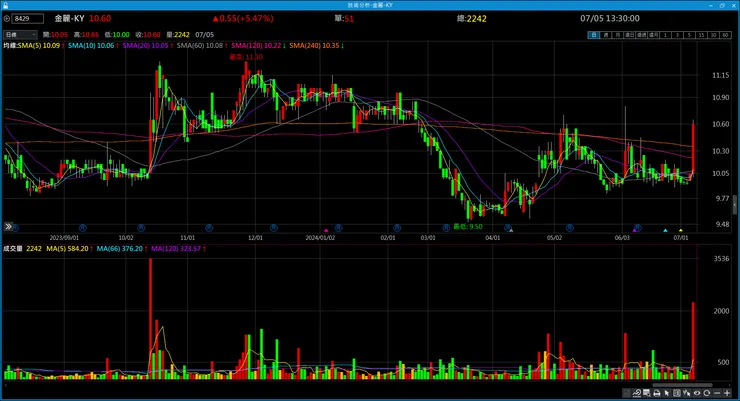Select the 還週 adjusted weekly tab
This screenshot has height=401, width=740.
(x=641, y=35)
